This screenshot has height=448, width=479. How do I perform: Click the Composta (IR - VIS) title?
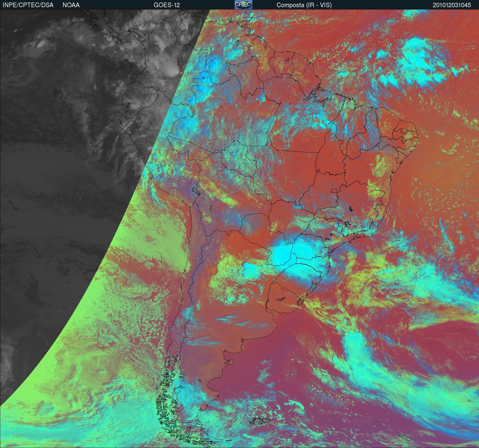pos(304,5)
